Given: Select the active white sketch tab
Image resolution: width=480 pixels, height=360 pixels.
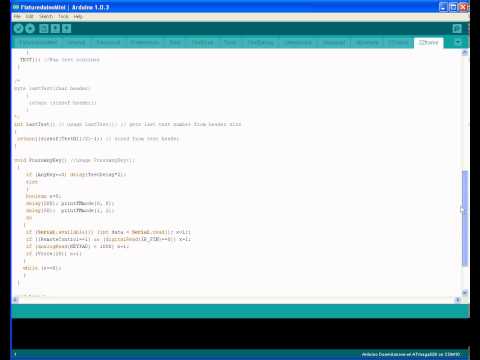Looking at the screenshot, I should (429, 43).
